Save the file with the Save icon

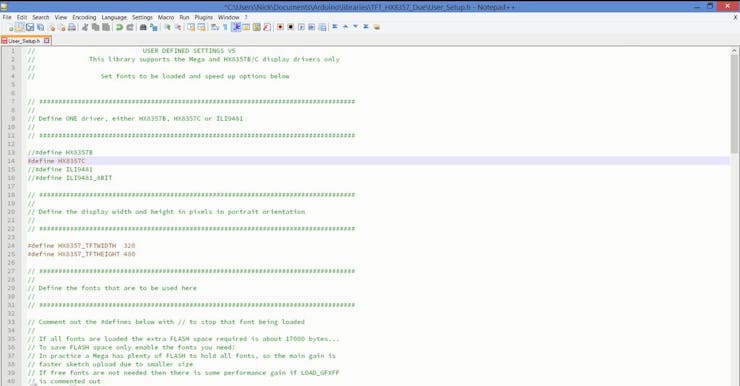(30, 27)
